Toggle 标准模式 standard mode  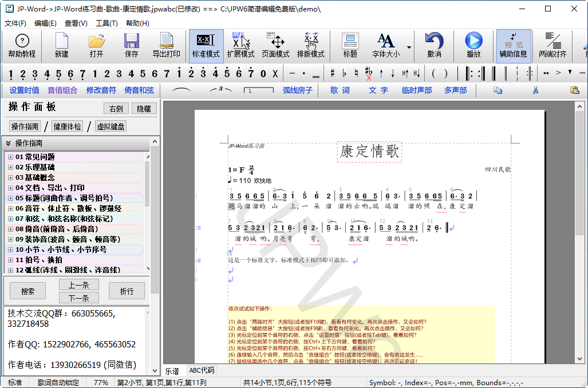click(206, 46)
